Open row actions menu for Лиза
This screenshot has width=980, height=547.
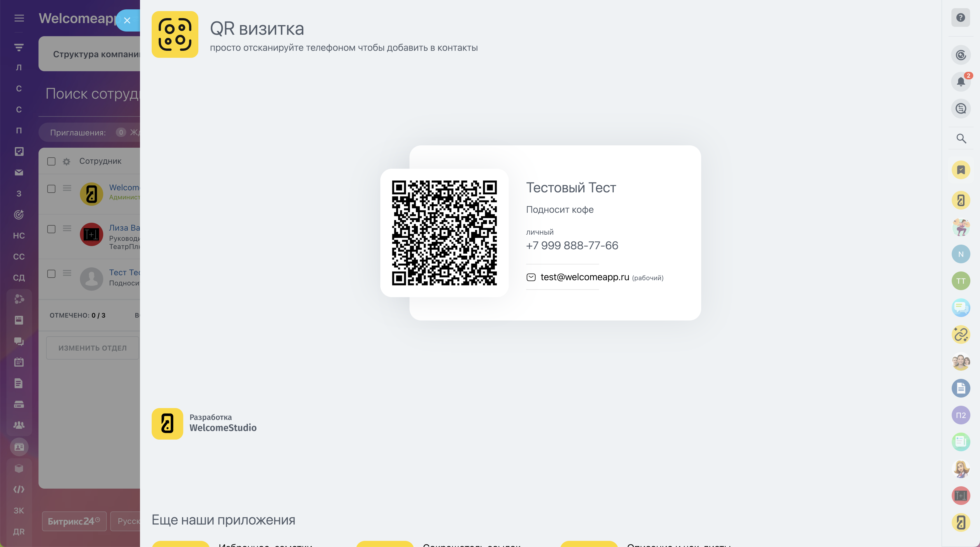[67, 228]
